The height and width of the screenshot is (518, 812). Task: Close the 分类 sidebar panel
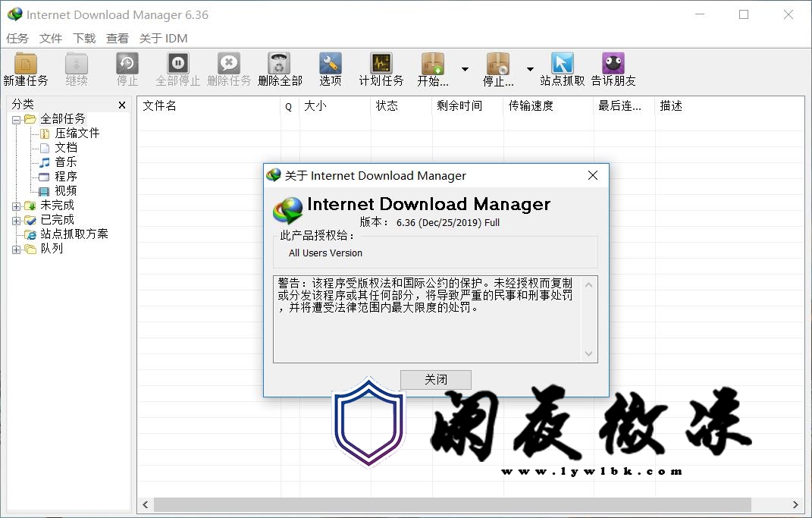(122, 105)
